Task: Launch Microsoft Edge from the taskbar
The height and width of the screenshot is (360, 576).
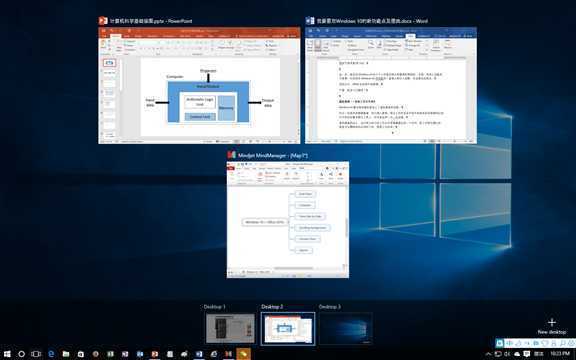Action: (51, 354)
